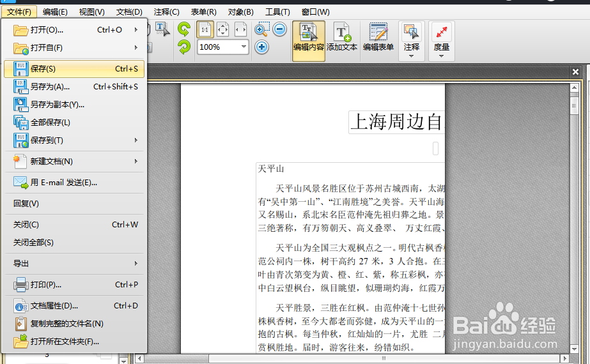Click the fit page icon

(222, 29)
